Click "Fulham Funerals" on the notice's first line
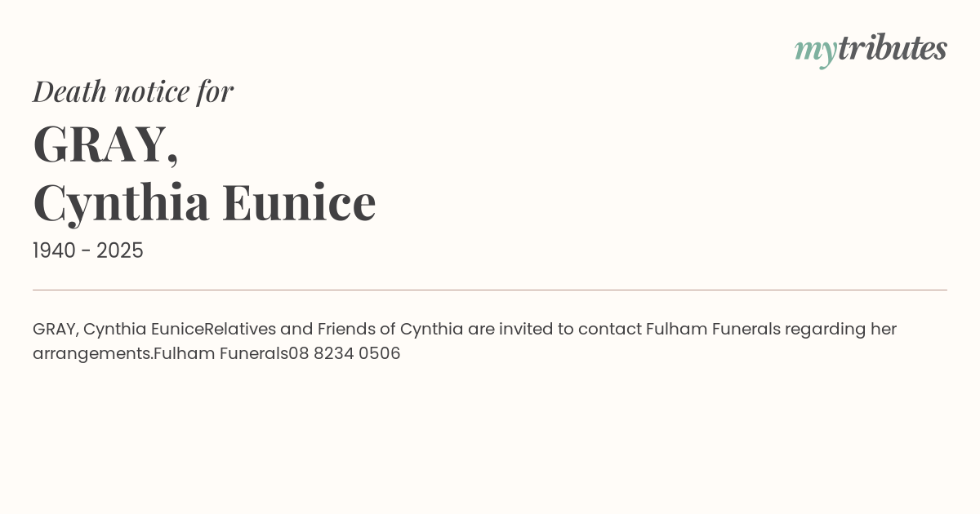The height and width of the screenshot is (514, 980). pos(713,330)
